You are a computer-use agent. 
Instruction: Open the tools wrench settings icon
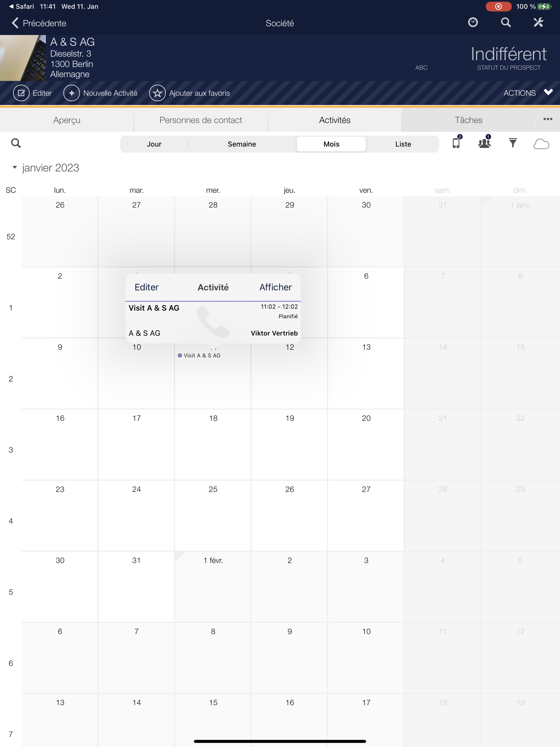538,23
